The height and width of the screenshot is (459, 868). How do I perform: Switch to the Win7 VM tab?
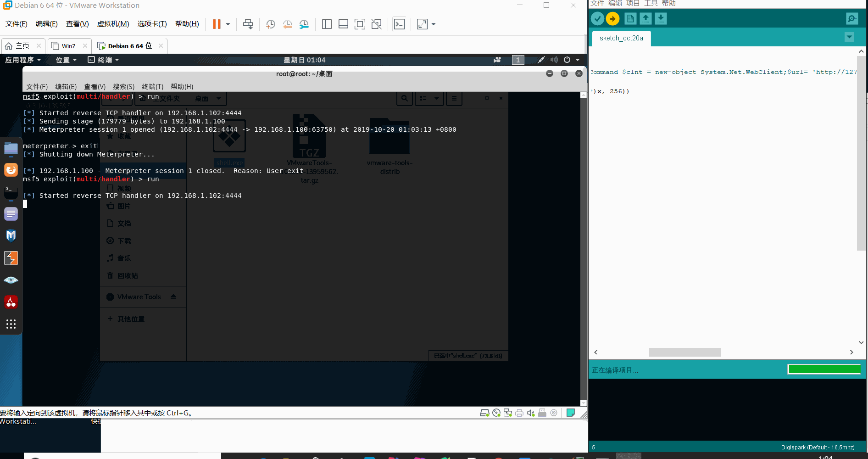click(x=68, y=46)
